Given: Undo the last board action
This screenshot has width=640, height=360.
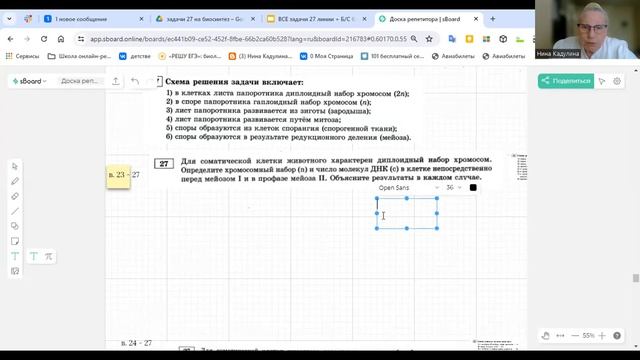Looking at the screenshot, I should [135, 81].
